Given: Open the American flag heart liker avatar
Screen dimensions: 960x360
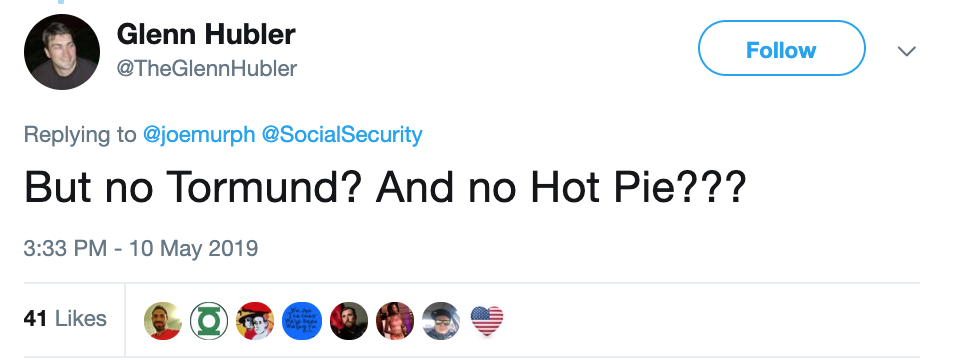Looking at the screenshot, I should tap(487, 321).
